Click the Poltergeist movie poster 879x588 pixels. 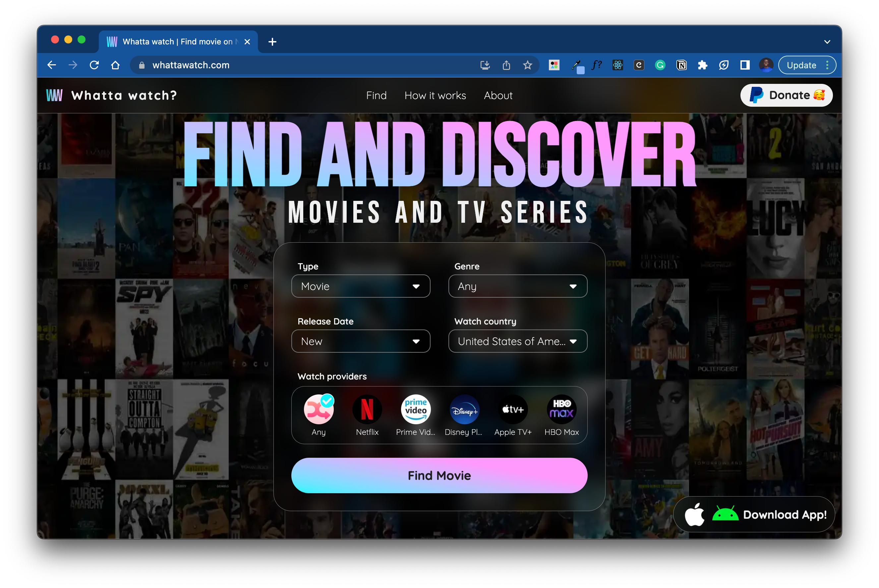tap(717, 328)
